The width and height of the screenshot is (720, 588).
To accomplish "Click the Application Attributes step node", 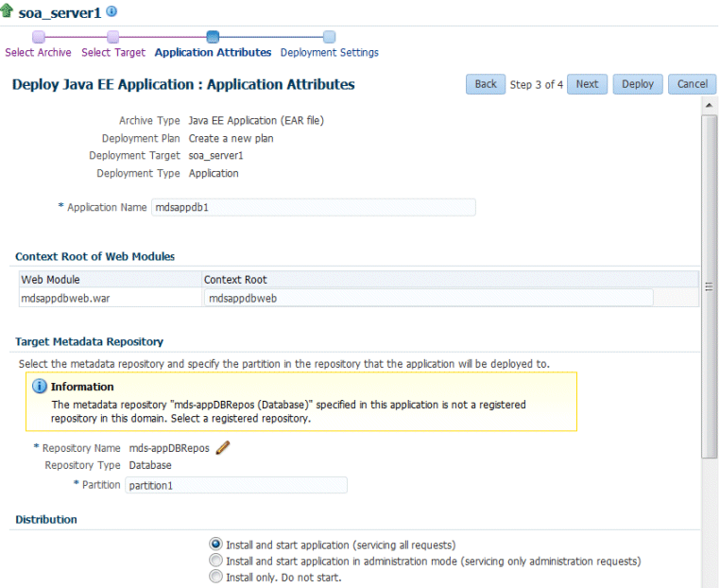I will pyautogui.click(x=213, y=37).
